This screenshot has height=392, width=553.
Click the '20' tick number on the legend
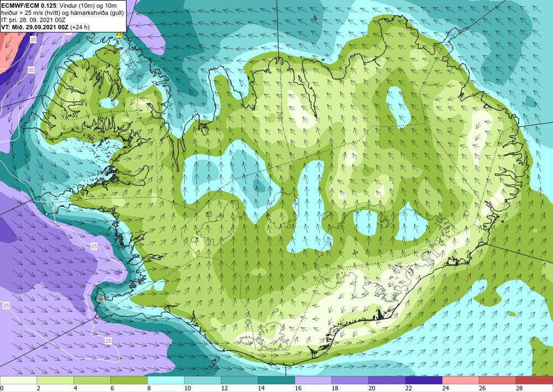372,388
